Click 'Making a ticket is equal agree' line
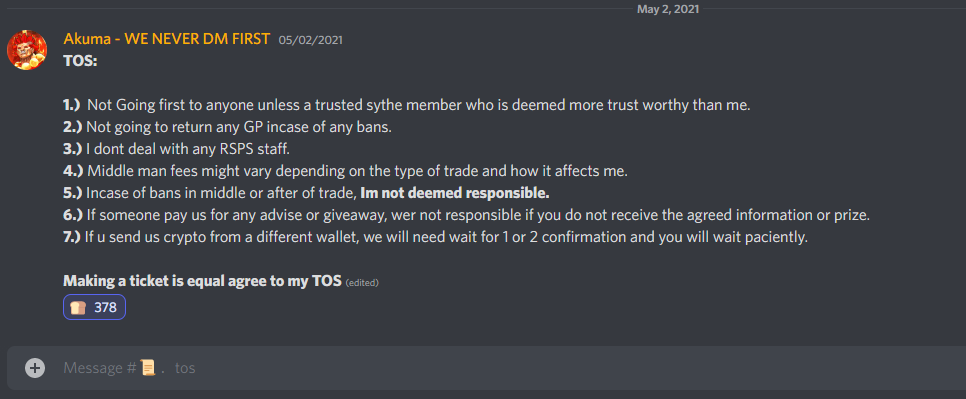The image size is (966, 399). (x=202, y=281)
